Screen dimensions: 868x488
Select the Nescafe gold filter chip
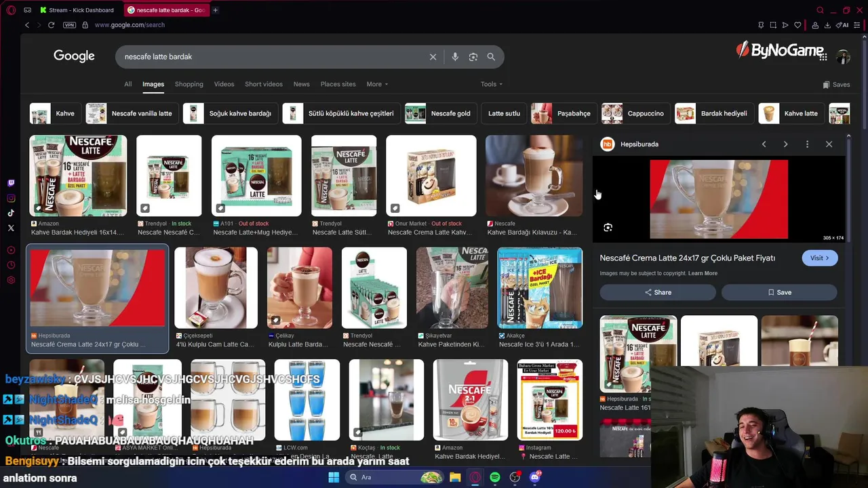point(441,113)
